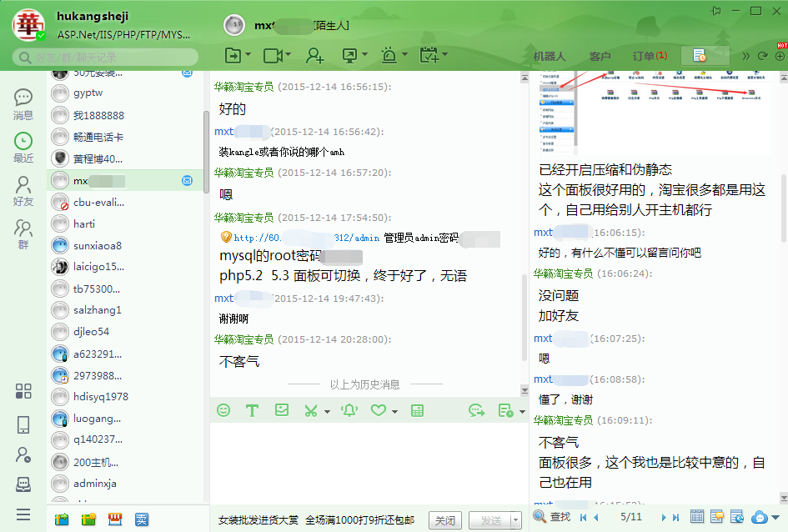Viewport: 788px width, 532px height.
Task: Switch to the 客户 tab
Action: coord(600,56)
